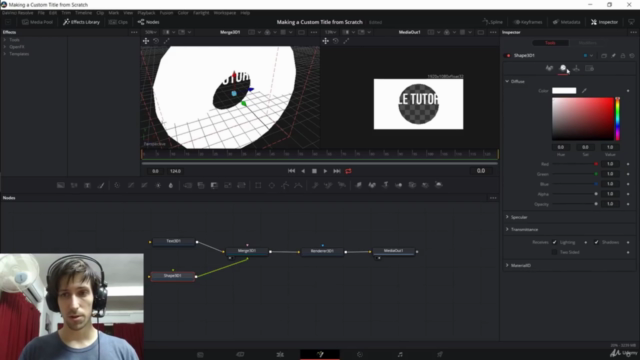
Task: Add a pRender particle node
Action: [342, 185]
